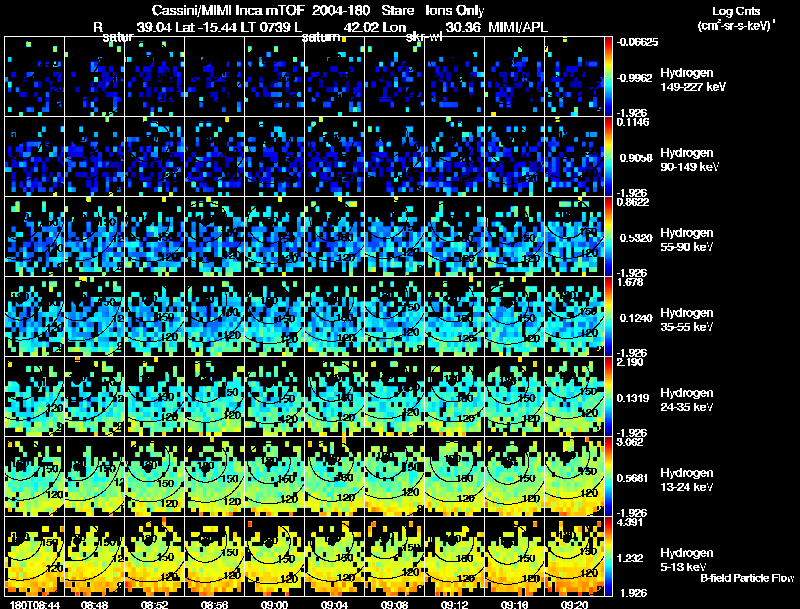
Task: Click the '-0.06625' color scale value
Action: coord(637,42)
